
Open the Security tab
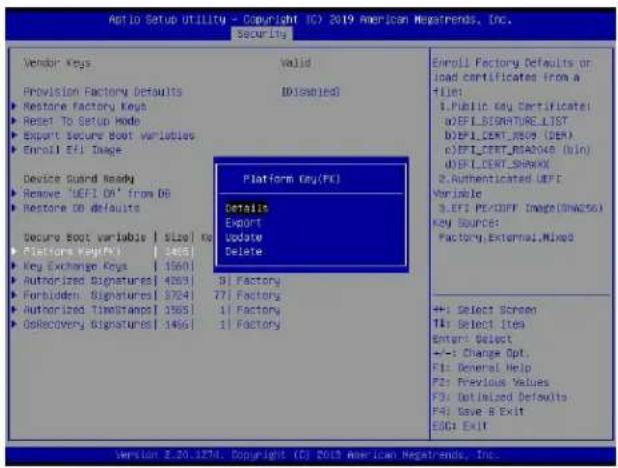click(262, 34)
